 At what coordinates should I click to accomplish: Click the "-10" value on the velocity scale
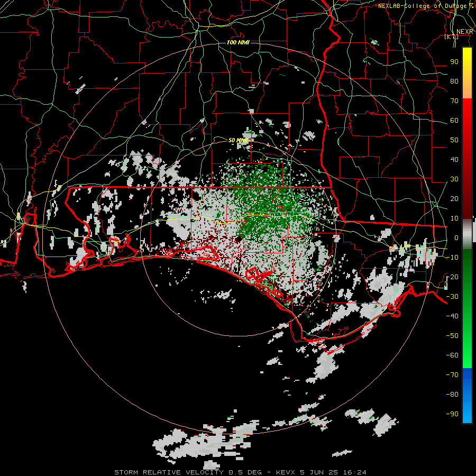[x=452, y=258]
